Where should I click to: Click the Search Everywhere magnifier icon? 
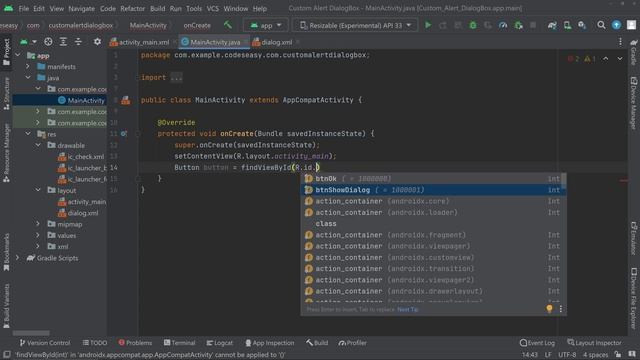point(601,25)
